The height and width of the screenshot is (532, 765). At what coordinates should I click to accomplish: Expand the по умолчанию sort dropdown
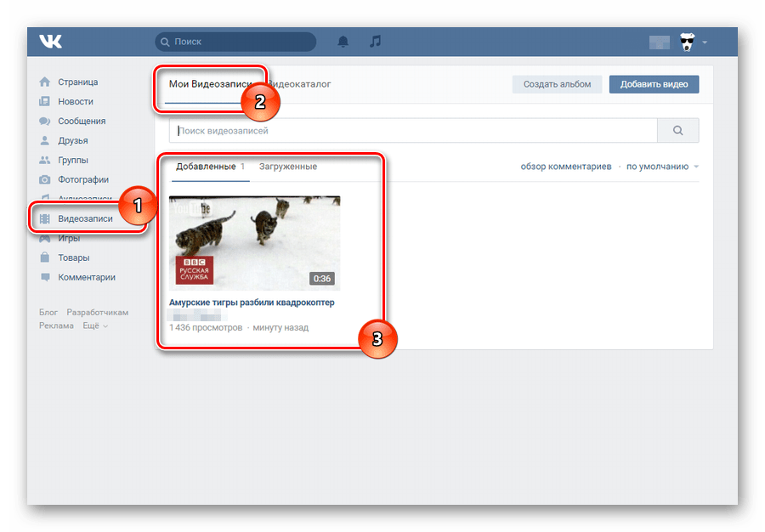662,167
